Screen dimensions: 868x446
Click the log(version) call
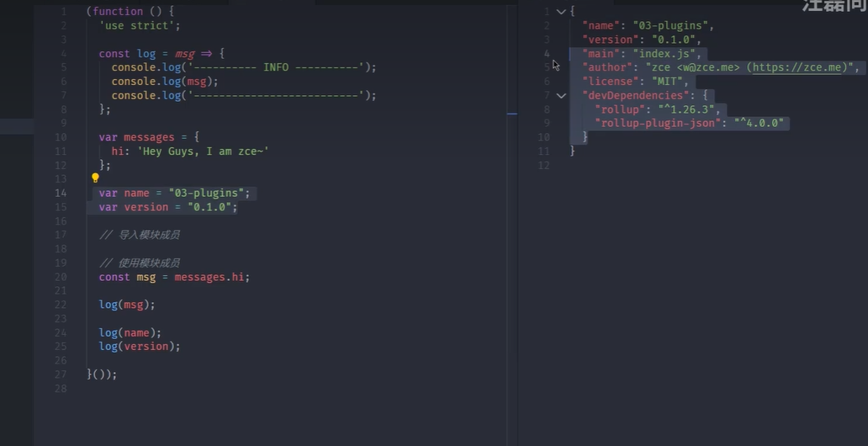pyautogui.click(x=139, y=346)
